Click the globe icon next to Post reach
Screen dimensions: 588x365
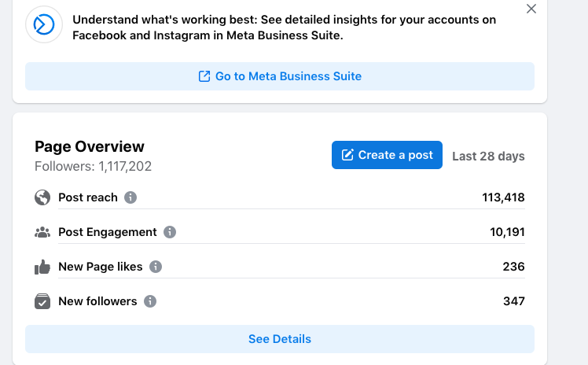42,197
